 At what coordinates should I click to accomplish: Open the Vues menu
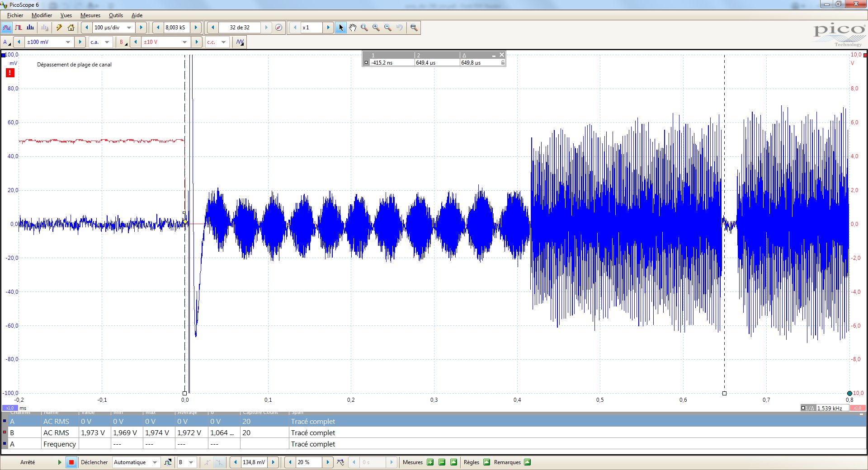tap(66, 15)
